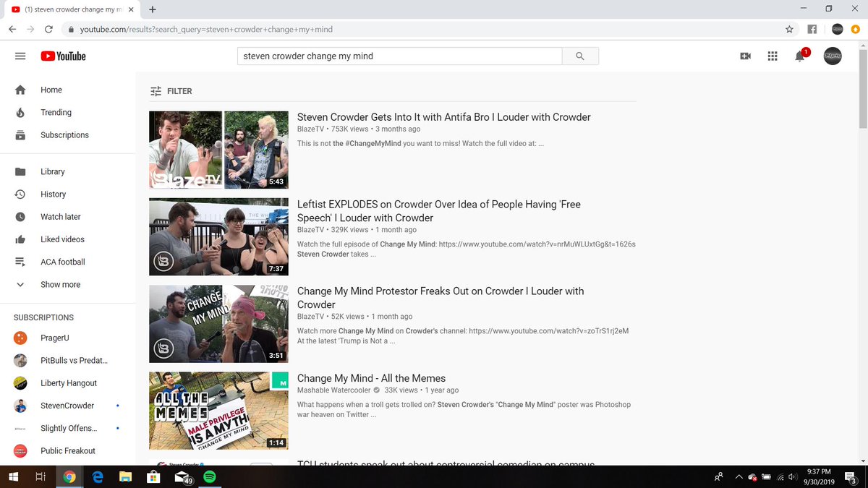Open File Explorer from taskbar

(125, 477)
